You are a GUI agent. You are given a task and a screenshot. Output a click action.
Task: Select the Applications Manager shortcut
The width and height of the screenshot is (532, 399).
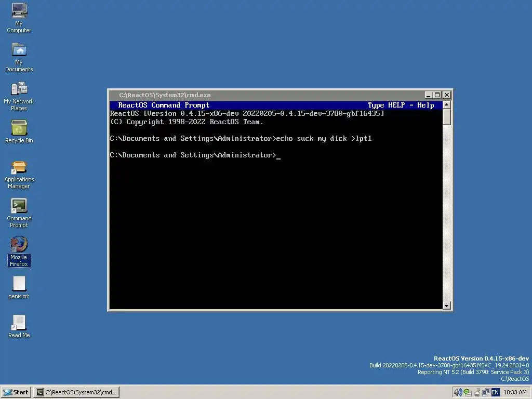(x=19, y=175)
